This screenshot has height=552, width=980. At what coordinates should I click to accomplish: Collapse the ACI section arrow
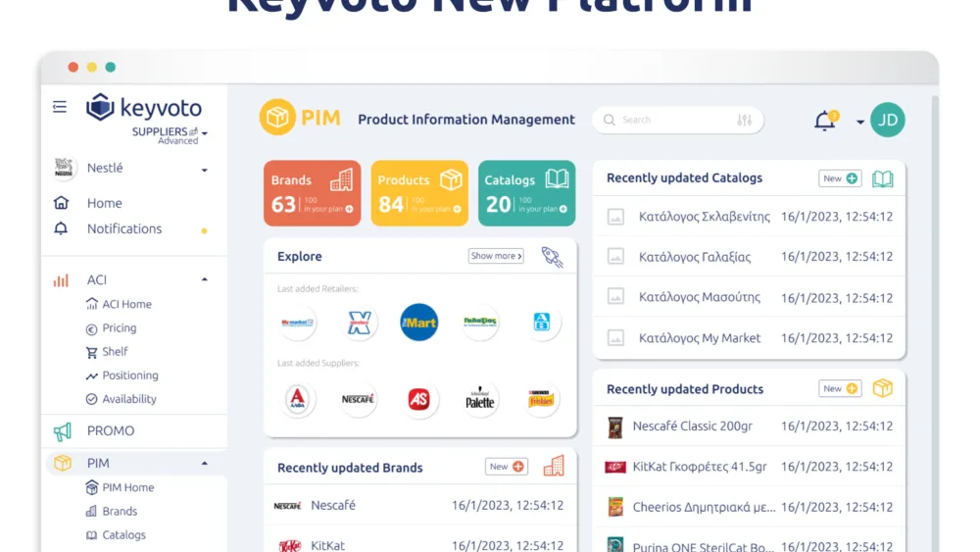[205, 279]
